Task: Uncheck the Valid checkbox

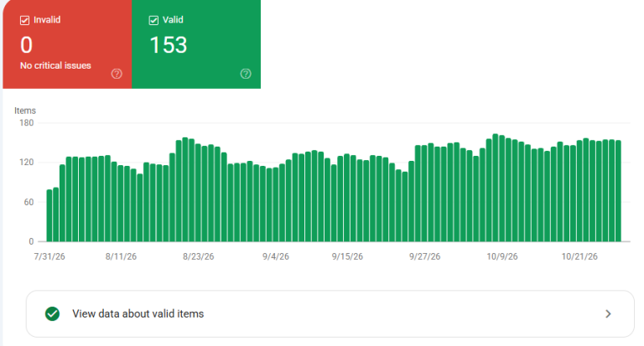Action: (x=153, y=20)
